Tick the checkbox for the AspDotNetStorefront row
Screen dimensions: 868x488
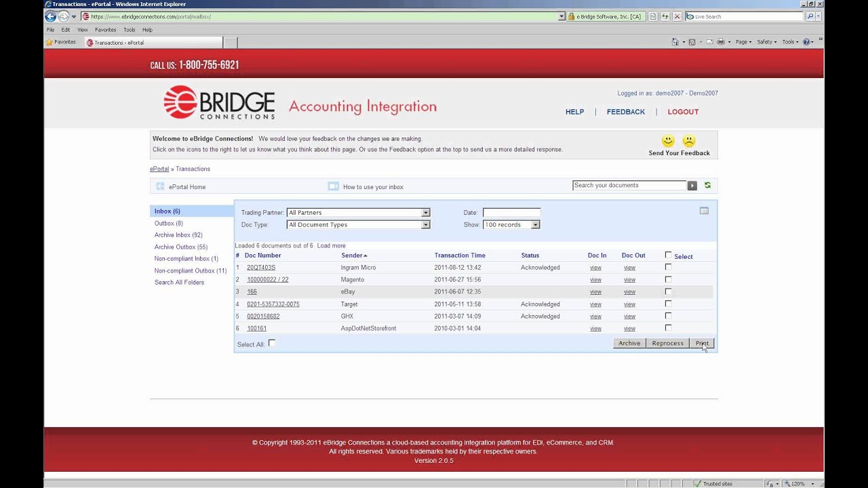[x=668, y=328]
